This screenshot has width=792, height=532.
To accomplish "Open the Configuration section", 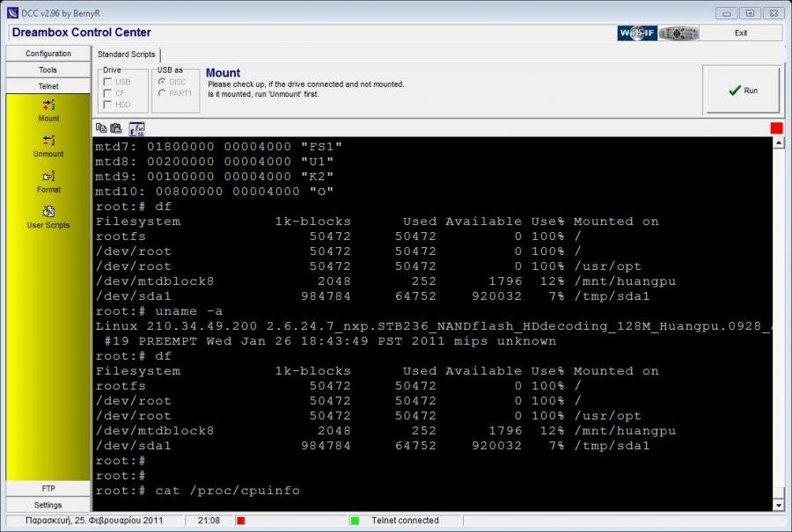I will click(x=48, y=54).
